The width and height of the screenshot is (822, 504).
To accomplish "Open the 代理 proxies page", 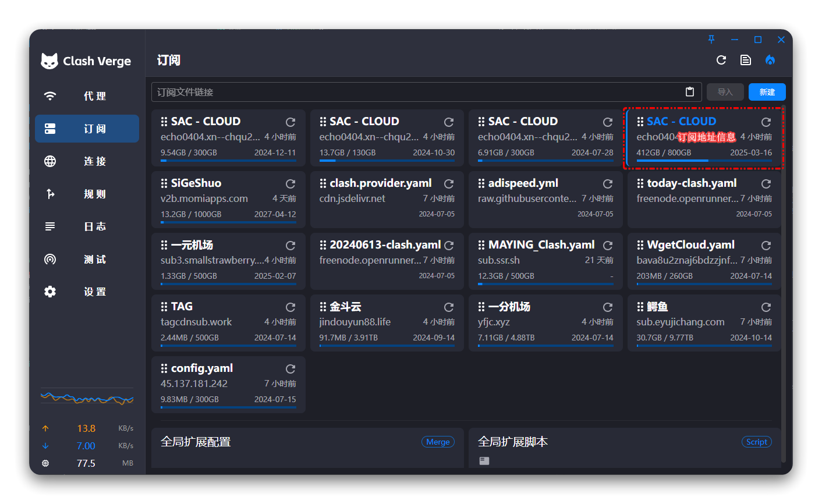I will pos(87,96).
